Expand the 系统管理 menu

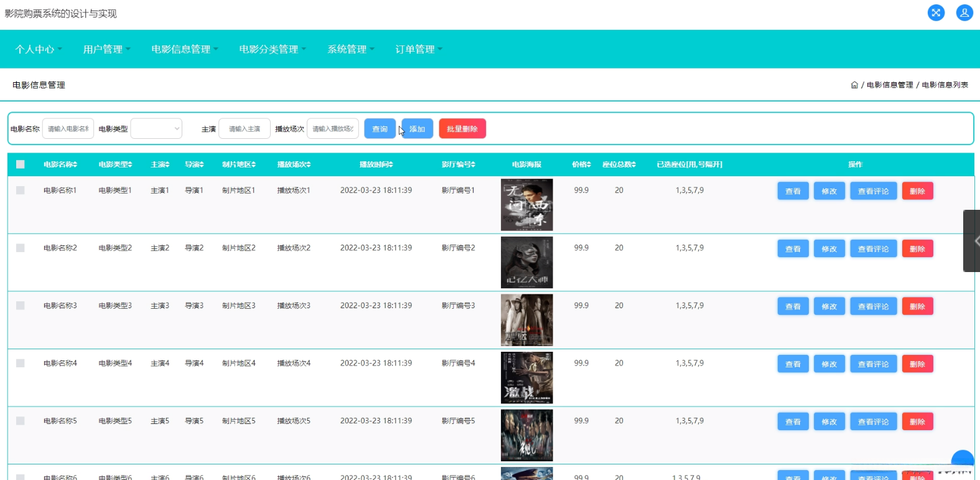tap(351, 49)
